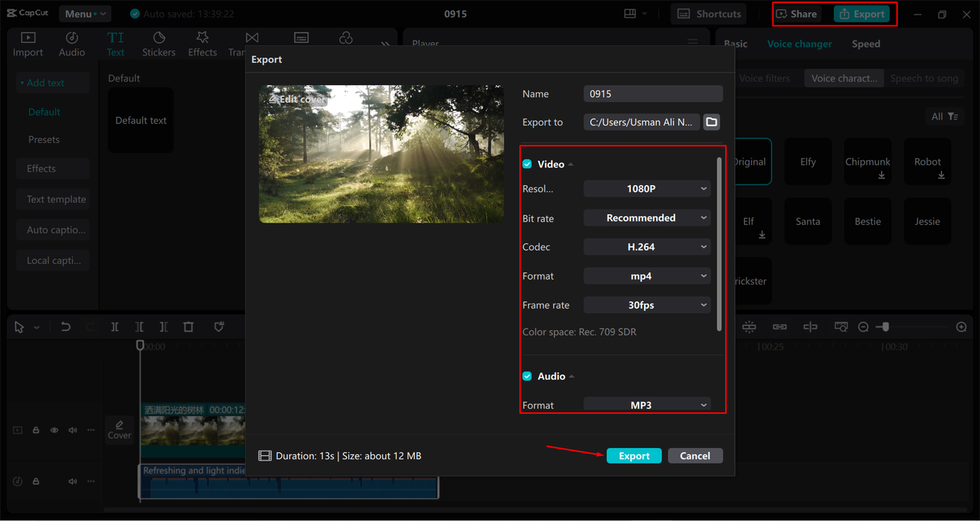Click the Name input field showing 0915
980x521 pixels.
tap(653, 94)
